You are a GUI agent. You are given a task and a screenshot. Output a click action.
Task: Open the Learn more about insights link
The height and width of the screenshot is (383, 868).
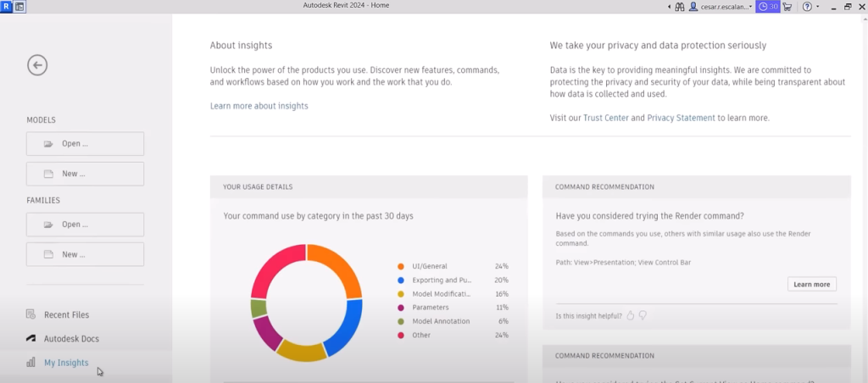(259, 106)
